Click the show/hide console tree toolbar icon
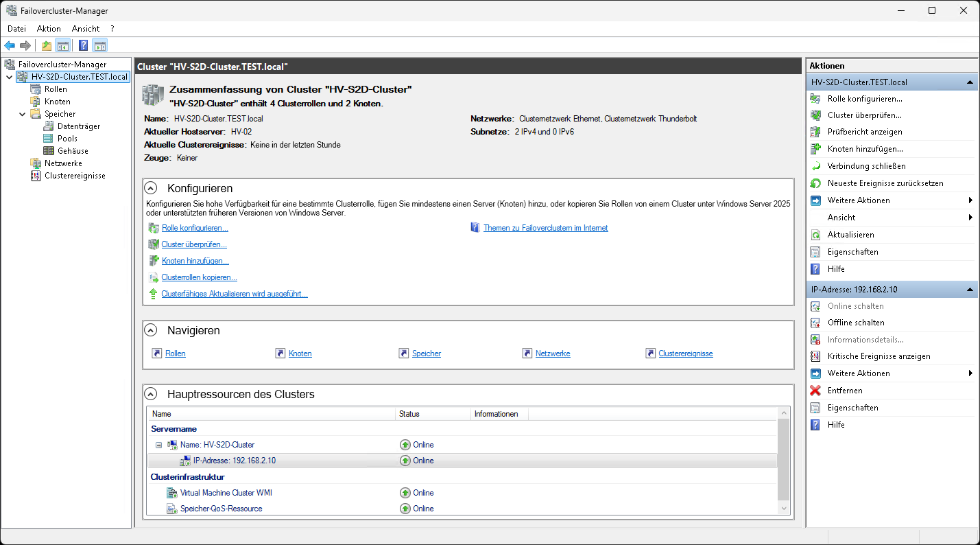980x545 pixels. point(62,46)
